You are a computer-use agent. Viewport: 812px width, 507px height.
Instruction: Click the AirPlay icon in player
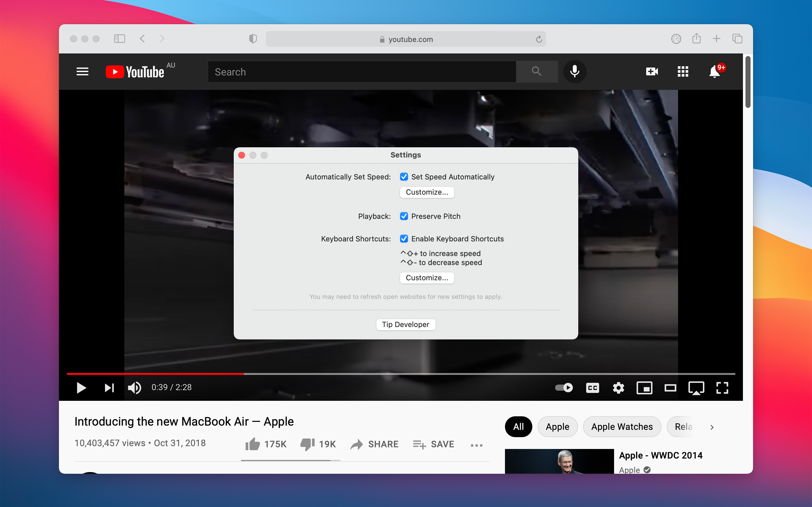point(696,388)
